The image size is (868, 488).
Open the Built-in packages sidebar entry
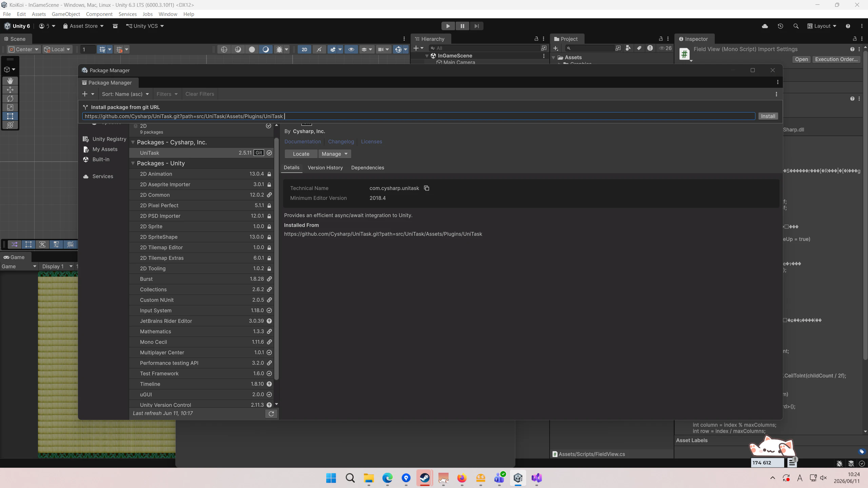96,159
